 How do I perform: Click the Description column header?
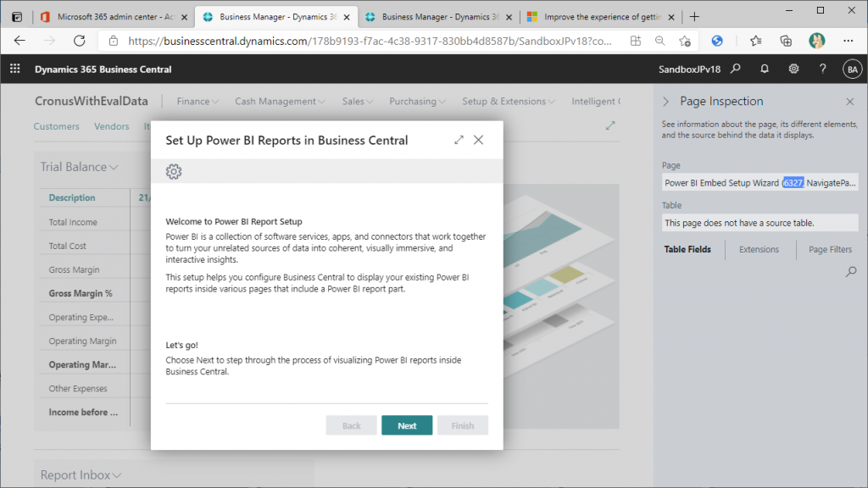click(72, 197)
